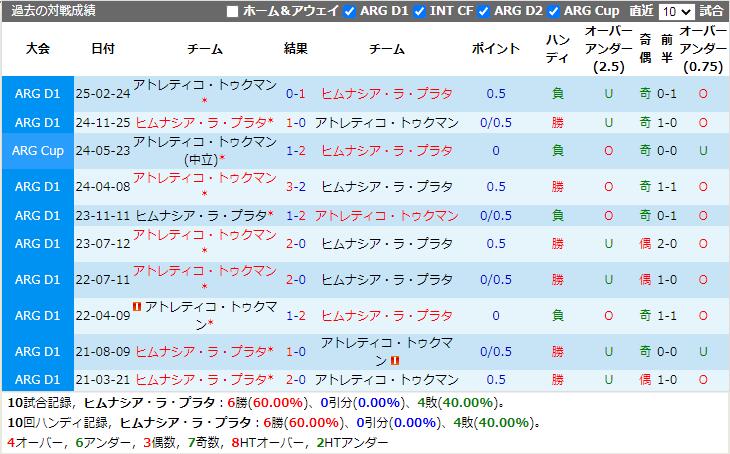Open the 1-0 result on 24-11-25

click(296, 122)
